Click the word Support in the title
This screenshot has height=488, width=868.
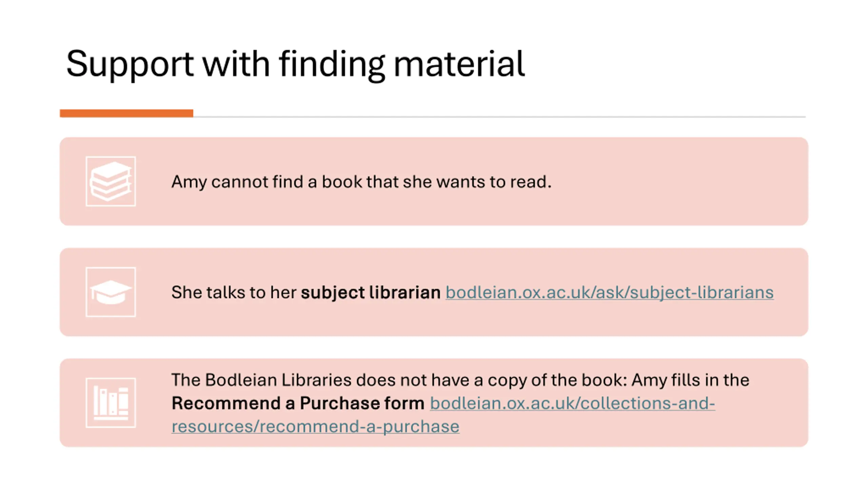click(x=130, y=64)
